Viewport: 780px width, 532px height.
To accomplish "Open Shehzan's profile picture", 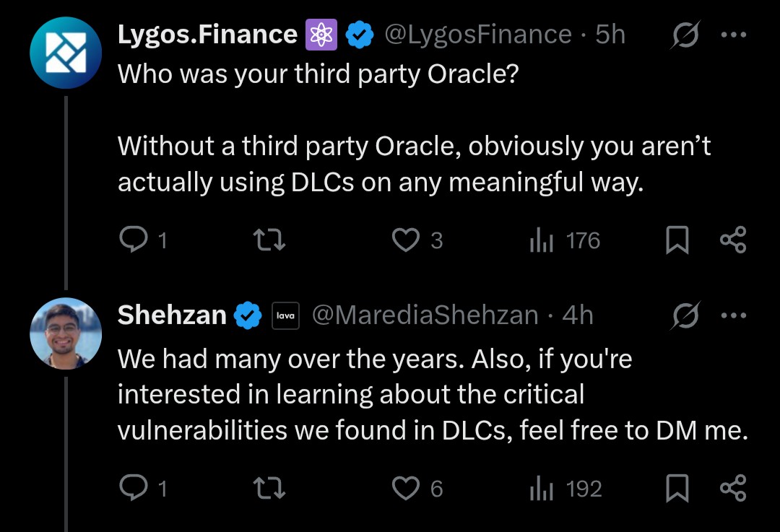I will click(x=66, y=333).
